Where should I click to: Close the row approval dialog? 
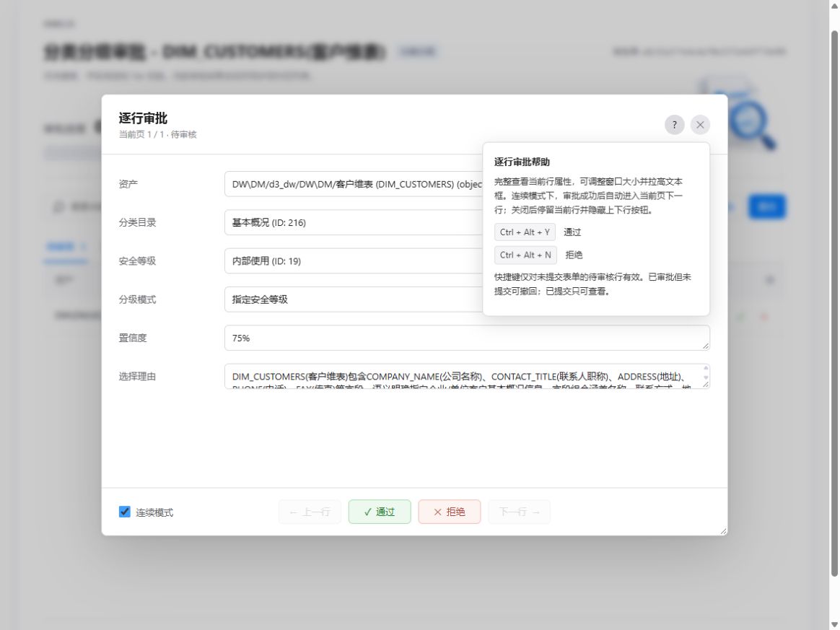(x=700, y=125)
